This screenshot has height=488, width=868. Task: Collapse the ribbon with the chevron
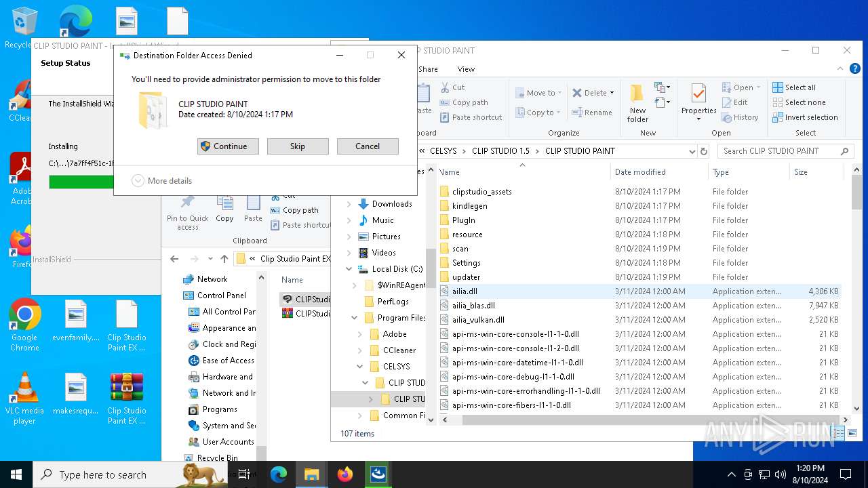tap(842, 68)
